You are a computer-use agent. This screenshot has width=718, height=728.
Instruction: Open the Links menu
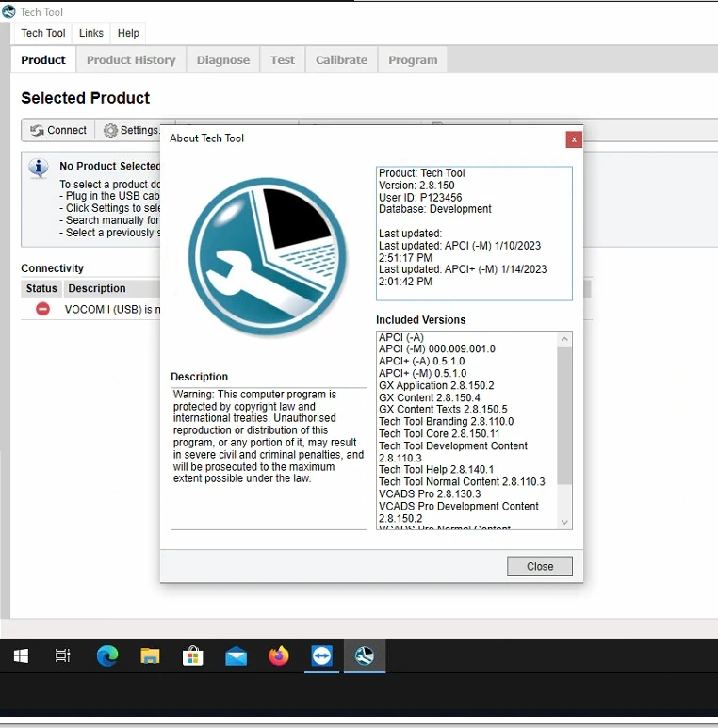[91, 33]
